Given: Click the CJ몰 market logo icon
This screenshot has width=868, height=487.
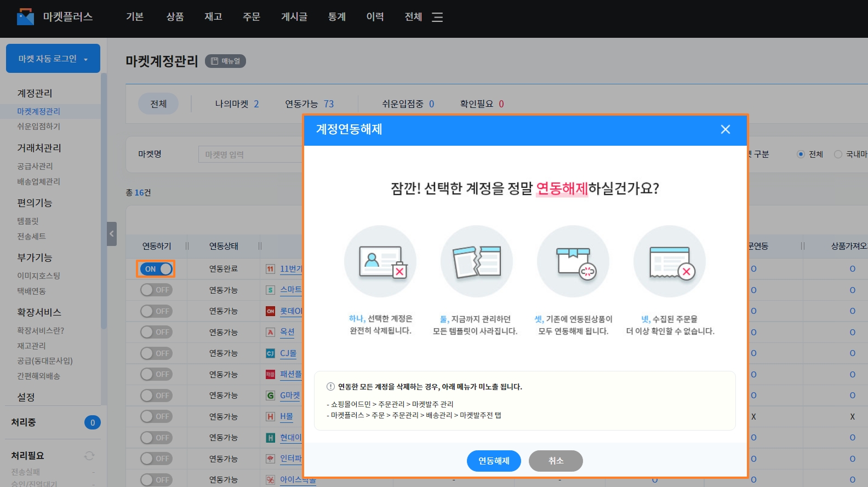Looking at the screenshot, I should [270, 353].
